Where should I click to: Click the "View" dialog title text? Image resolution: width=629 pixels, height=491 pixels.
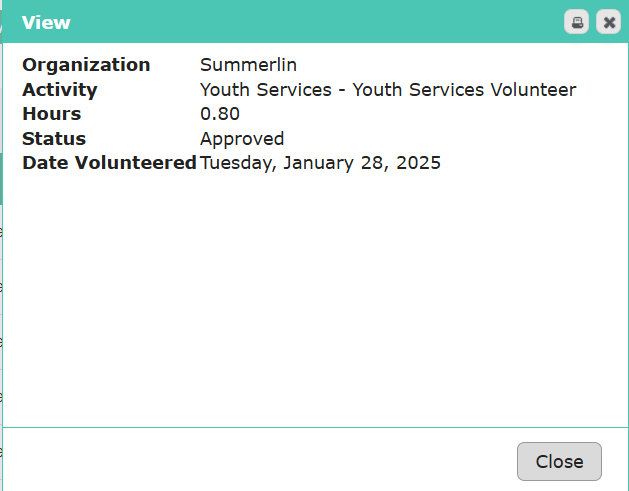pyautogui.click(x=46, y=22)
